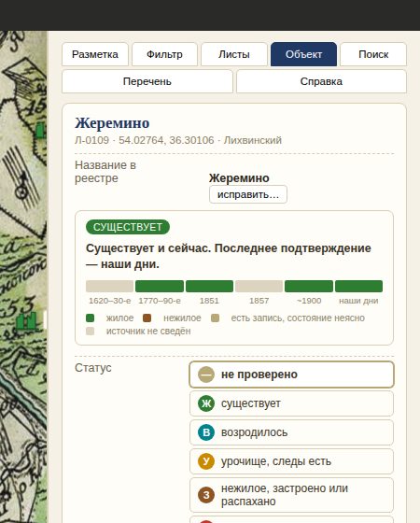Choose status нежилое, застроено или распахано

coord(291,495)
